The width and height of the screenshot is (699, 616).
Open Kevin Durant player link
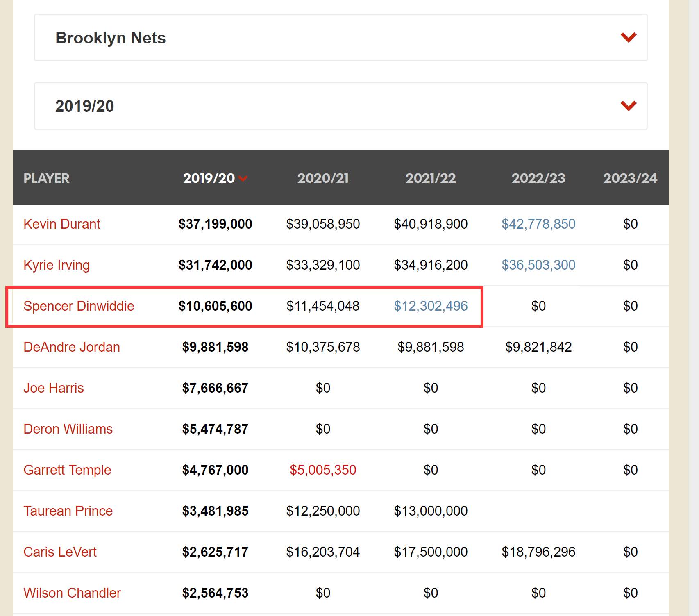62,224
